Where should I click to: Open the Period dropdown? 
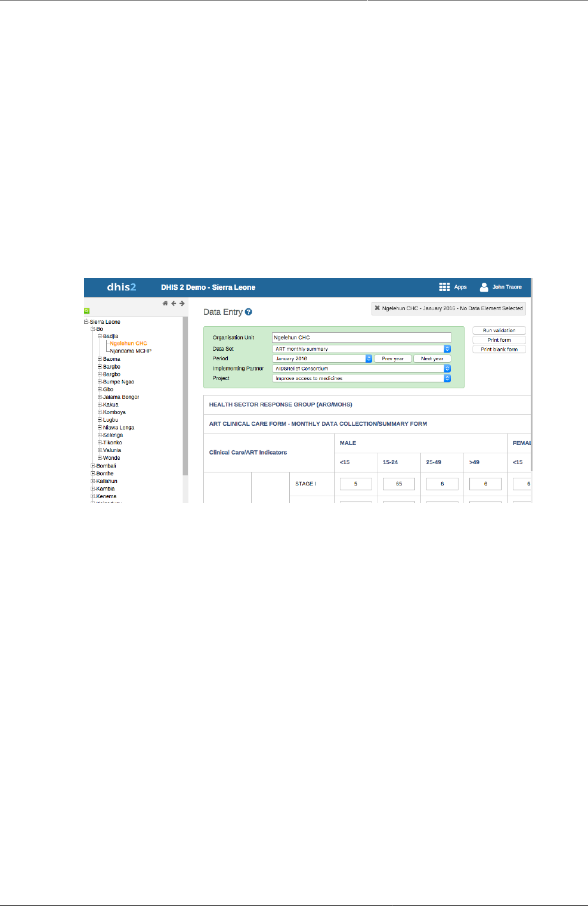tap(322, 358)
